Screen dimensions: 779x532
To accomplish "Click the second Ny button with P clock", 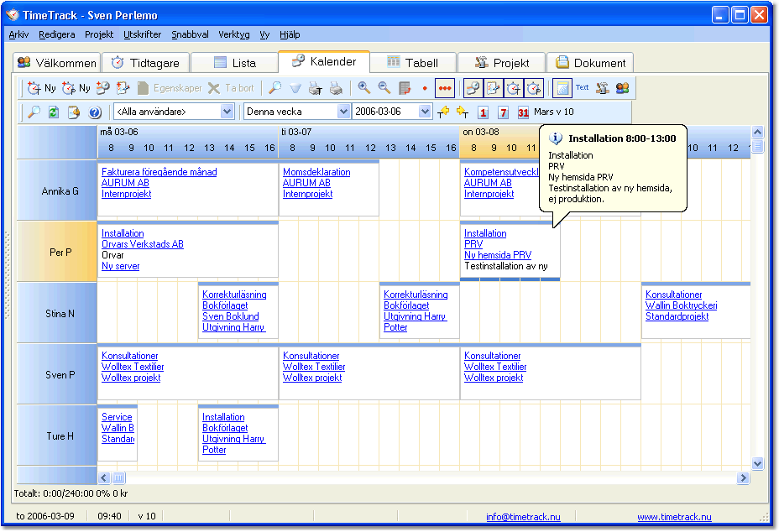I will click(x=76, y=88).
